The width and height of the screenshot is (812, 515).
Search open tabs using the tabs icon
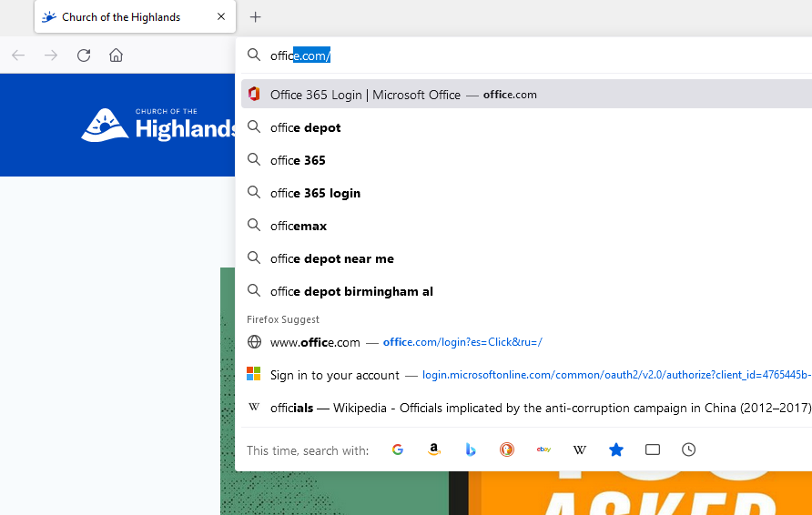coord(653,449)
